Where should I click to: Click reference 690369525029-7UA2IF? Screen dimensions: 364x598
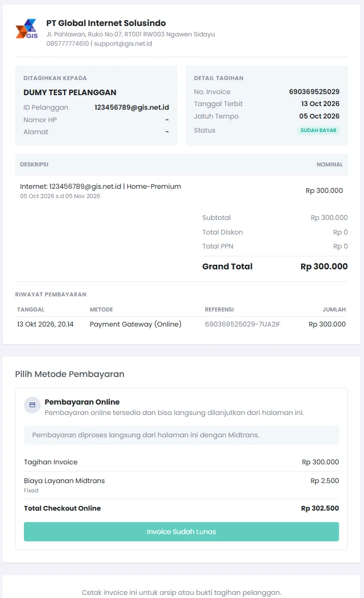click(x=243, y=324)
